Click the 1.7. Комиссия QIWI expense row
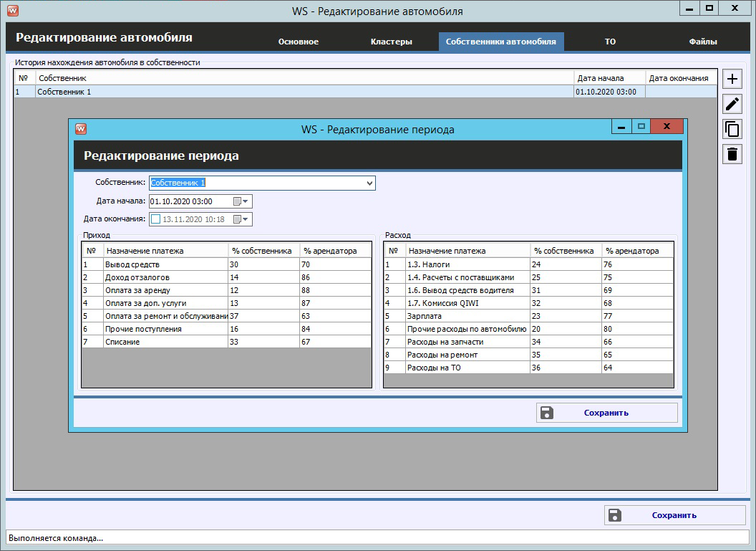 tap(442, 303)
